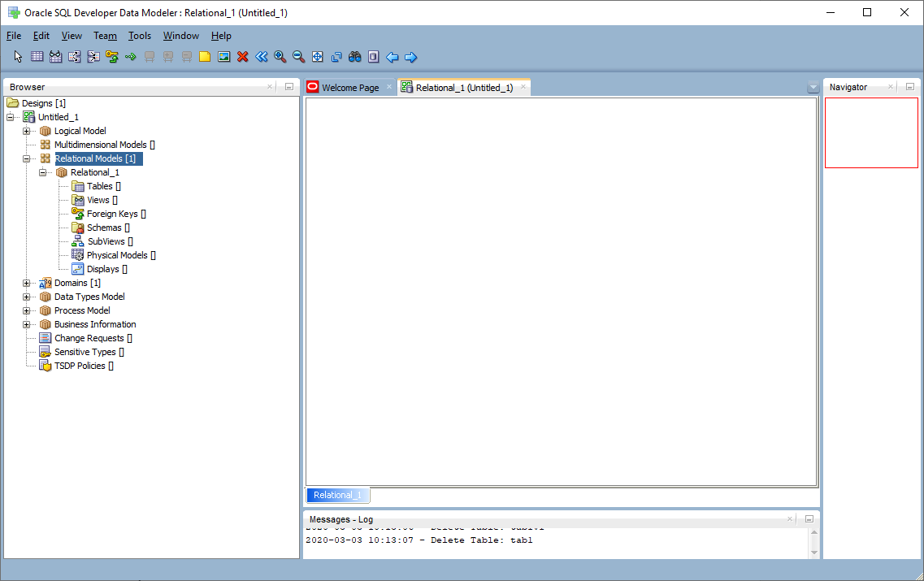Viewport: 924px width, 581px height.
Task: Expand the Process Model node
Action: pyautogui.click(x=27, y=310)
